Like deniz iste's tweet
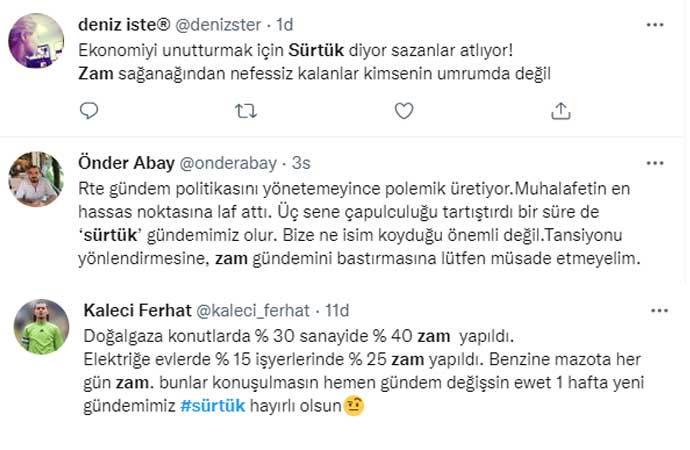The width and height of the screenshot is (690, 450). pyautogui.click(x=403, y=111)
